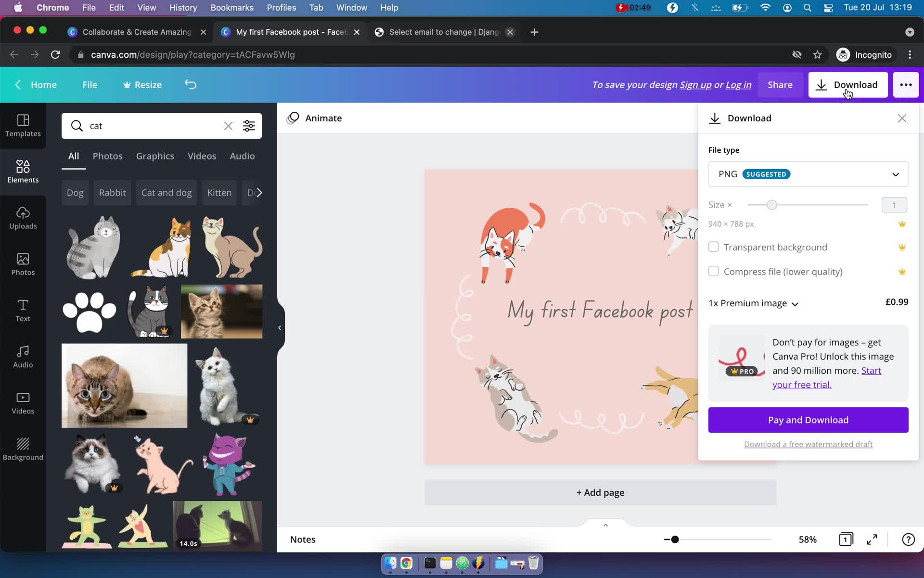The image size is (924, 578).
Task: Open Notes at the bottom
Action: pos(303,539)
